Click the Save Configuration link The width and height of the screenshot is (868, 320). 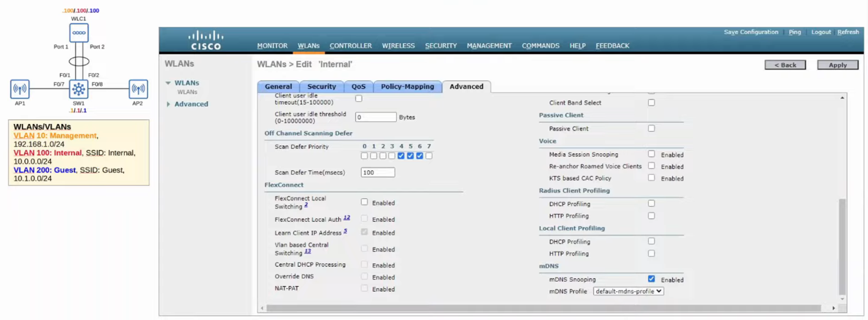[x=750, y=32]
